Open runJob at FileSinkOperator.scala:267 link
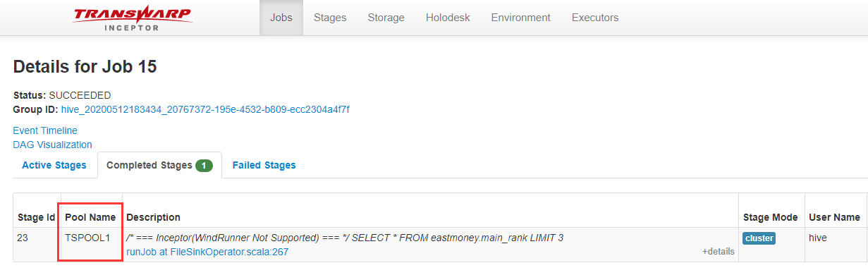Viewport: 868px width, 275px height. [207, 252]
